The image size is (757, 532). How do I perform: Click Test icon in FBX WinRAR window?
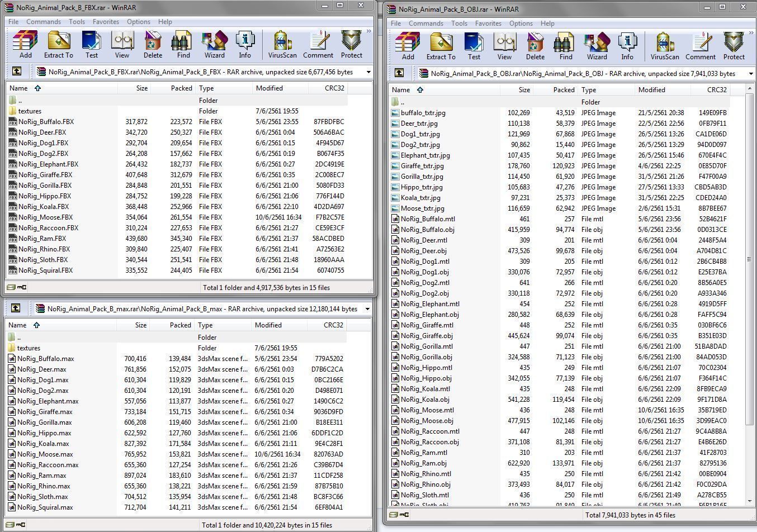[x=91, y=45]
